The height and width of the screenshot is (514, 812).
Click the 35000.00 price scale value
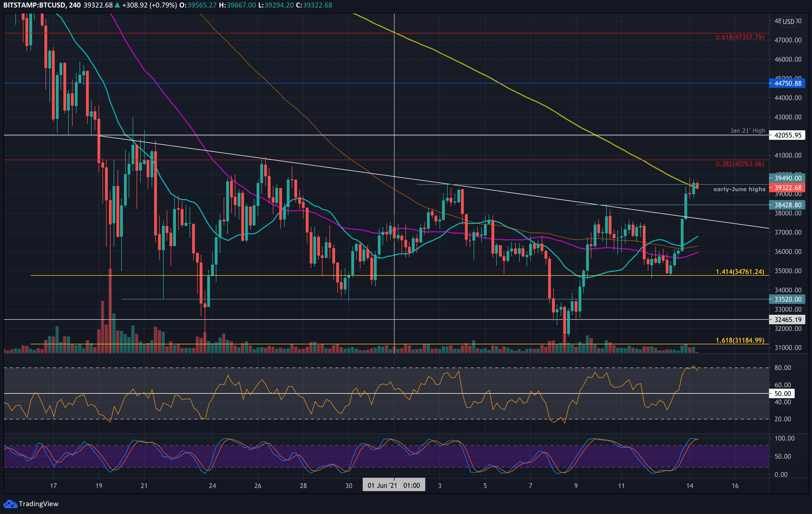(x=788, y=271)
